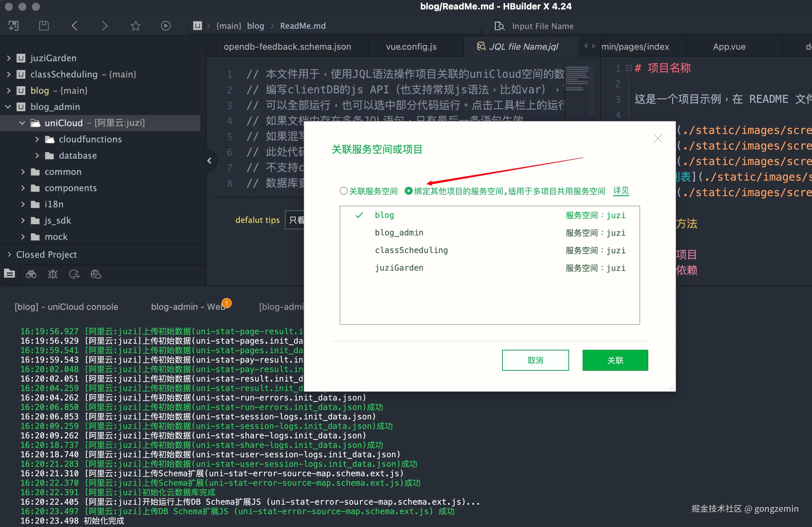
Task: Expand the Closed Project section
Action: pyautogui.click(x=9, y=254)
